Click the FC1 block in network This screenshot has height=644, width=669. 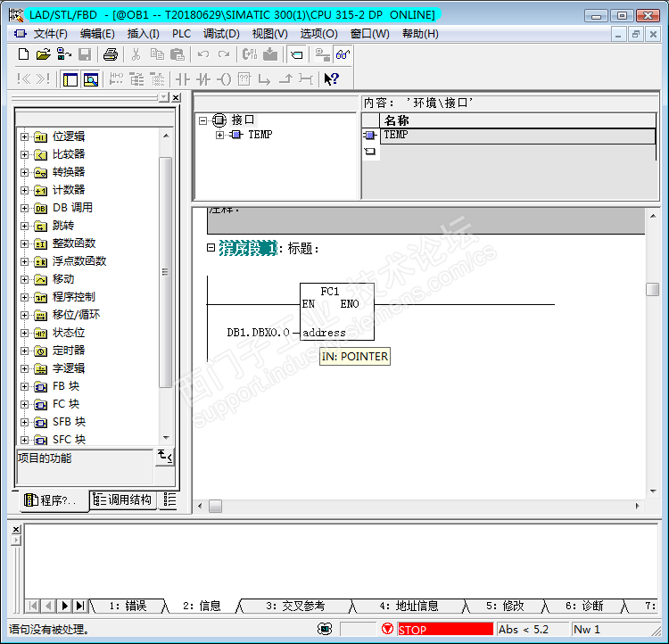(337, 311)
